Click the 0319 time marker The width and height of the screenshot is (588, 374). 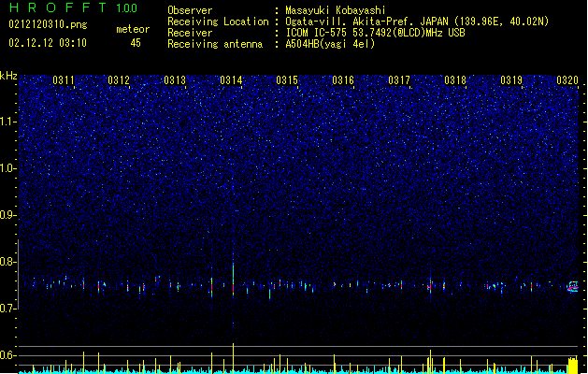[511, 80]
